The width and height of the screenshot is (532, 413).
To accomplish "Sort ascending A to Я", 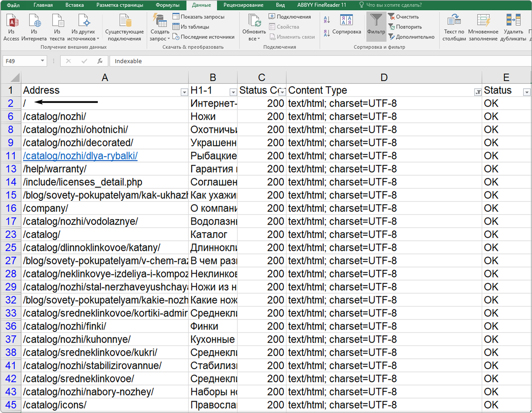I will point(327,20).
